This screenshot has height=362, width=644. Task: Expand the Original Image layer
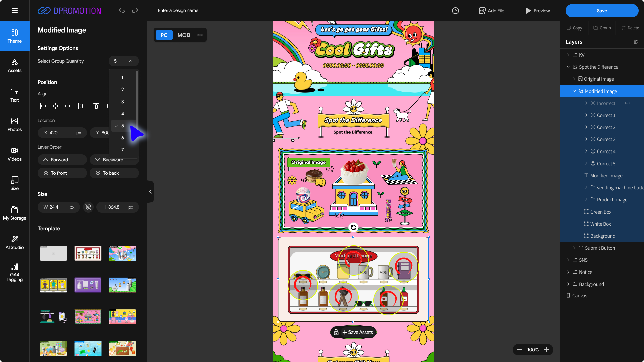pos(574,79)
